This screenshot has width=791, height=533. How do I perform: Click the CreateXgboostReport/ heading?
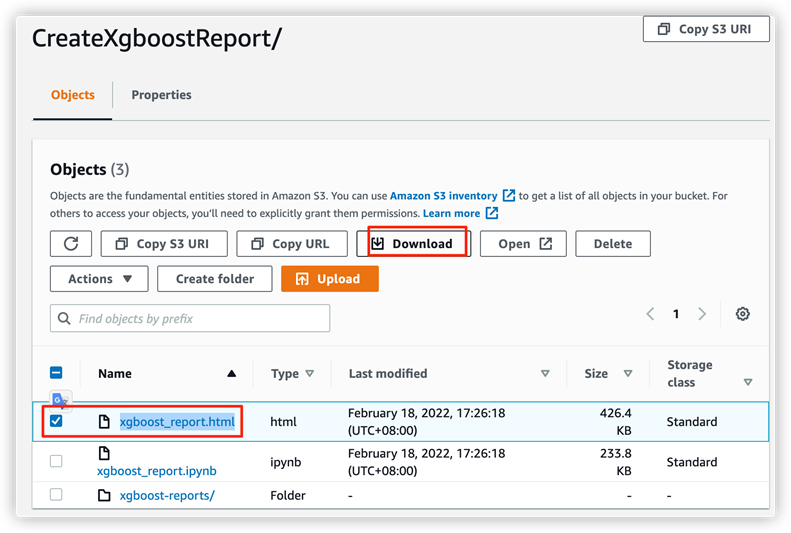coord(157,38)
